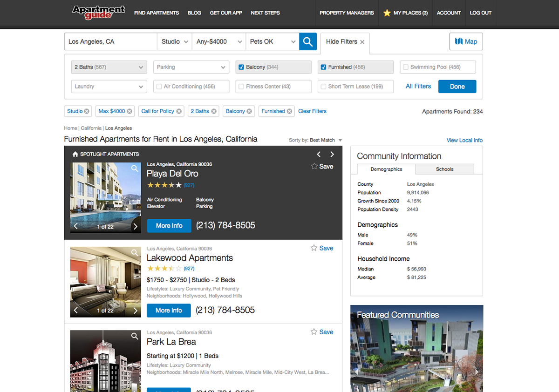This screenshot has width=559, height=392.
Task: Click the Apartment Guide logo
Action: point(98,12)
